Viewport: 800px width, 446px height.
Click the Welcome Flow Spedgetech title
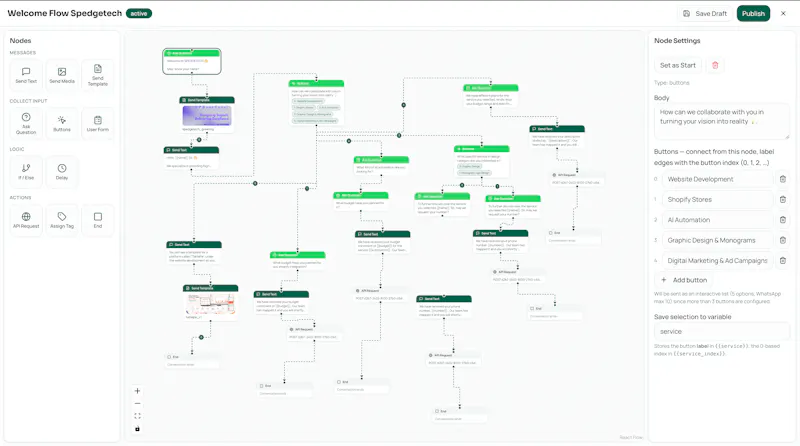[x=65, y=13]
